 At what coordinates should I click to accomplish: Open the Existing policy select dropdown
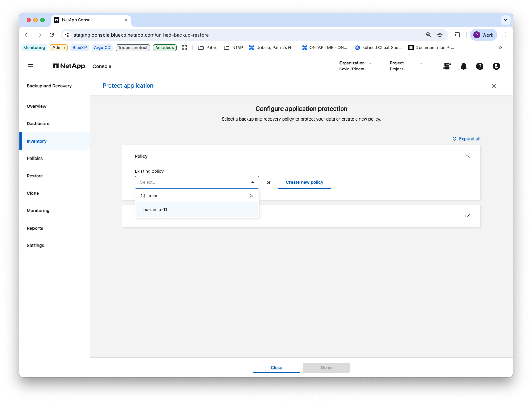197,182
